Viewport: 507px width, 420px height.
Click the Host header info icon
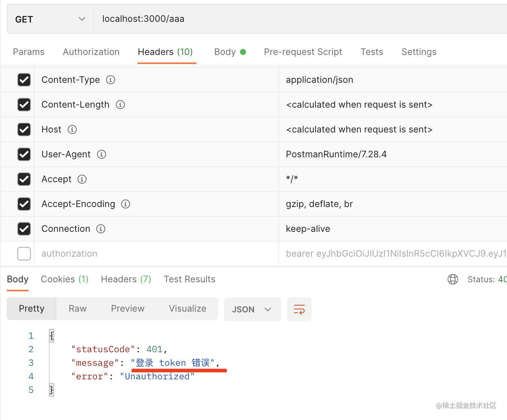click(x=72, y=129)
